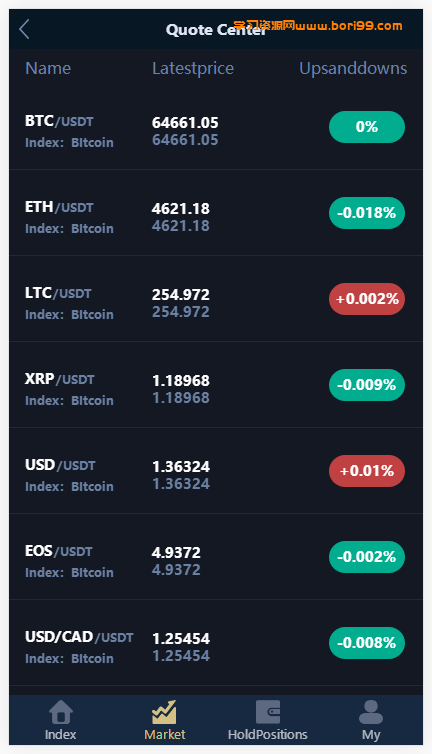Viewport: 432px width, 754px height.
Task: Tap the back arrow icon
Action: coord(25,29)
